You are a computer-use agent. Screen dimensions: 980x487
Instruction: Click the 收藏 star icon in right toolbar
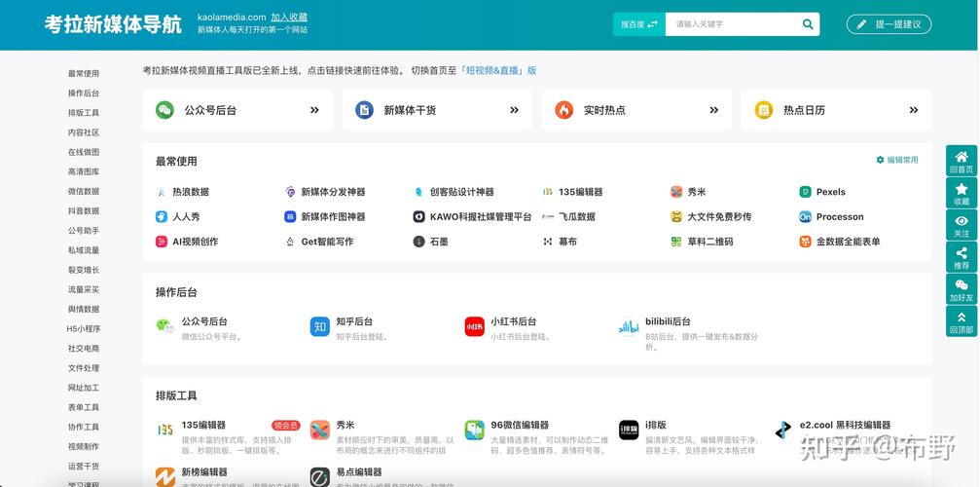[x=962, y=189]
